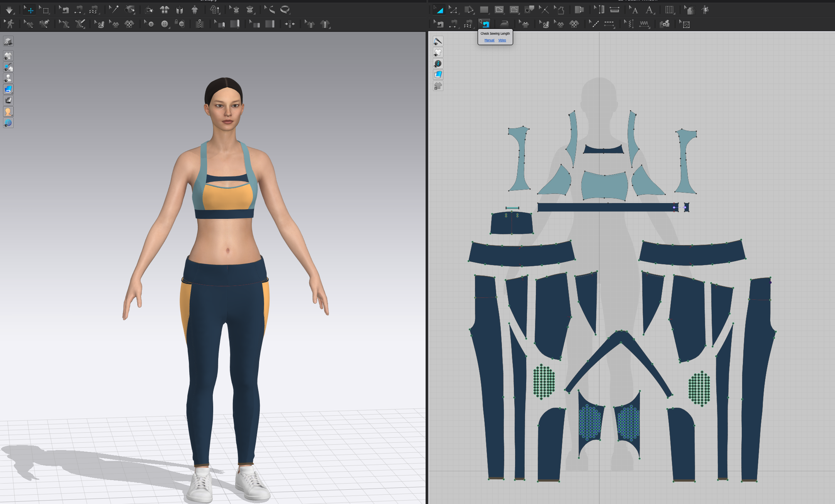Open blue Garment Render Style options

click(x=8, y=89)
